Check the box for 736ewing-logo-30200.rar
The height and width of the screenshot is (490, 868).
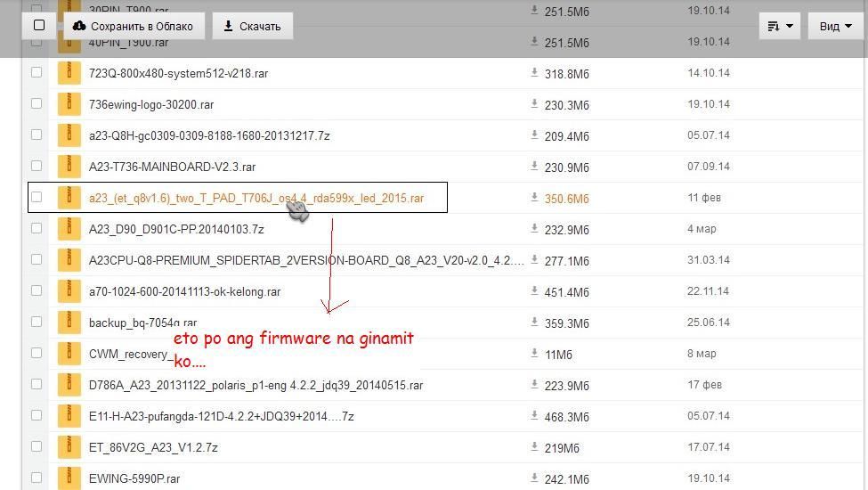[x=37, y=103]
